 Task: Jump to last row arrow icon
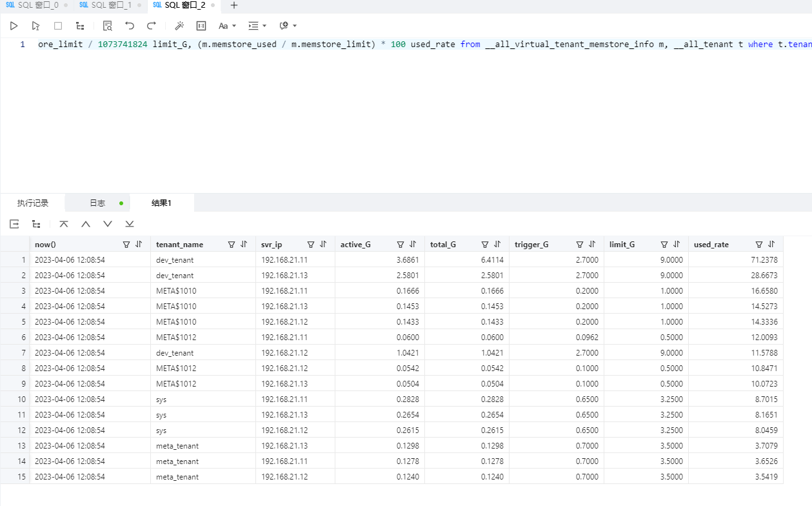(130, 224)
